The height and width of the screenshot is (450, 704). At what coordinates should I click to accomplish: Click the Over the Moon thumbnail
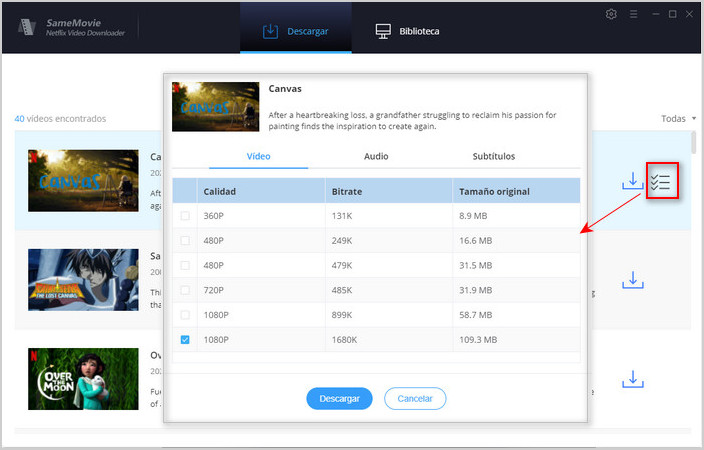tap(83, 379)
